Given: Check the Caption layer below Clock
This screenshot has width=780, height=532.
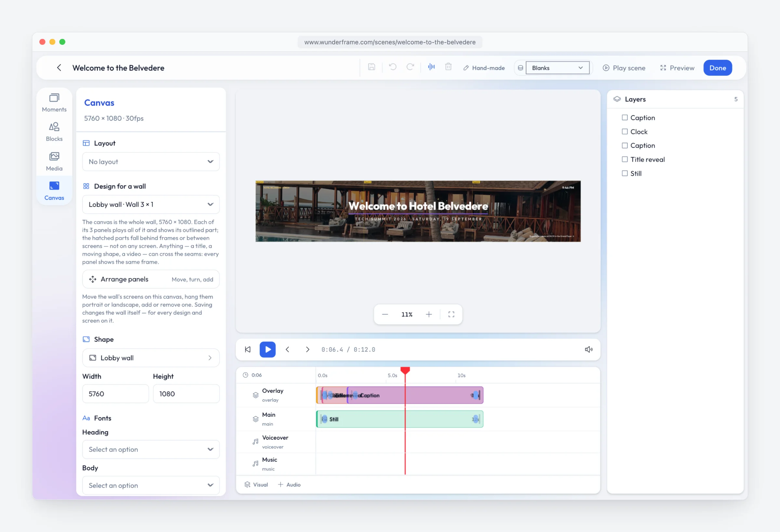Looking at the screenshot, I should 625,145.
